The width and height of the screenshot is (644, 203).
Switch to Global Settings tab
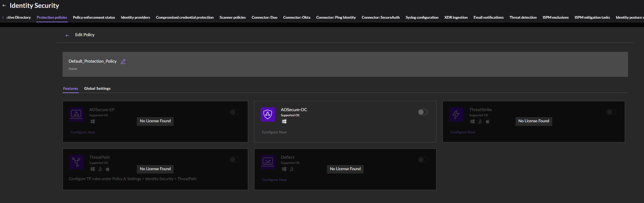97,89
